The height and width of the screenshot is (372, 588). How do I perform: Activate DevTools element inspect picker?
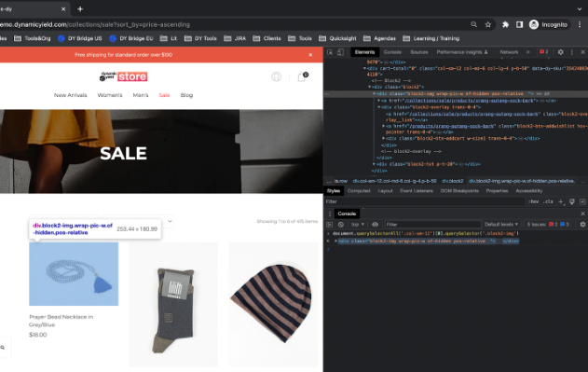pyautogui.click(x=330, y=52)
